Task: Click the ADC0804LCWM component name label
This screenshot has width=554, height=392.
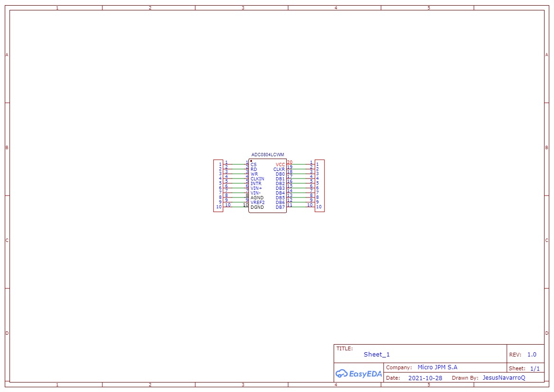Action: pos(268,154)
